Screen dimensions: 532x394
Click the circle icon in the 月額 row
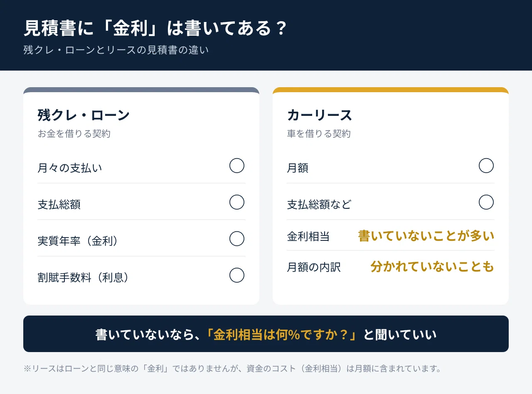coord(486,166)
